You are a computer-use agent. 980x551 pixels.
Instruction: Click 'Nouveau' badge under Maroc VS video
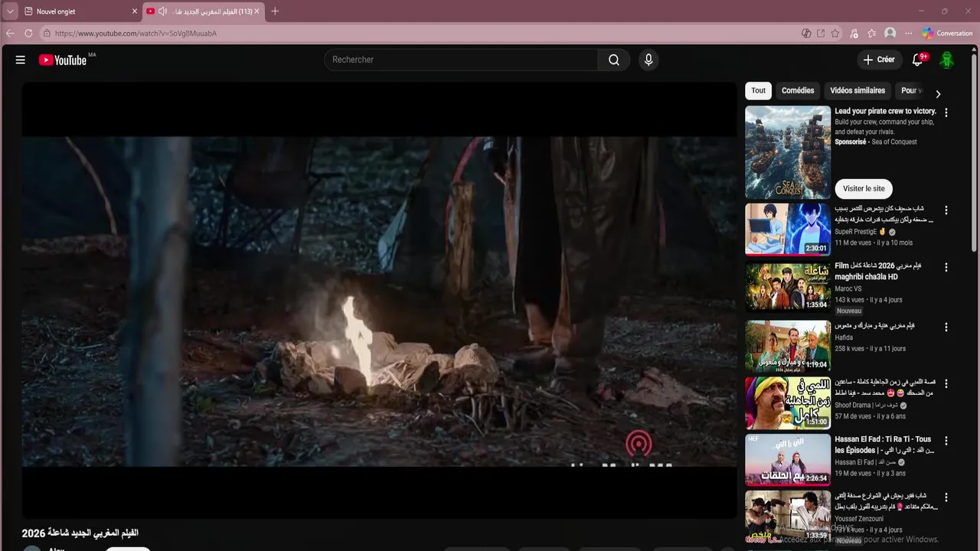tap(849, 311)
